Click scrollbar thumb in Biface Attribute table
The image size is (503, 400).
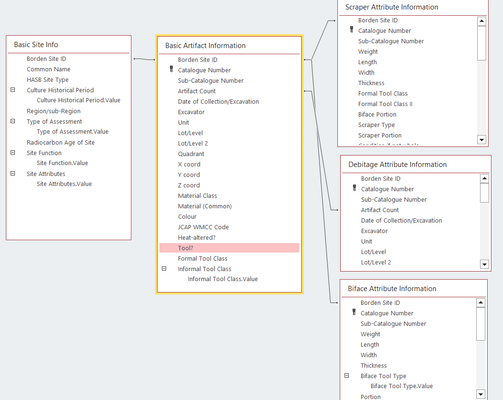click(480, 324)
